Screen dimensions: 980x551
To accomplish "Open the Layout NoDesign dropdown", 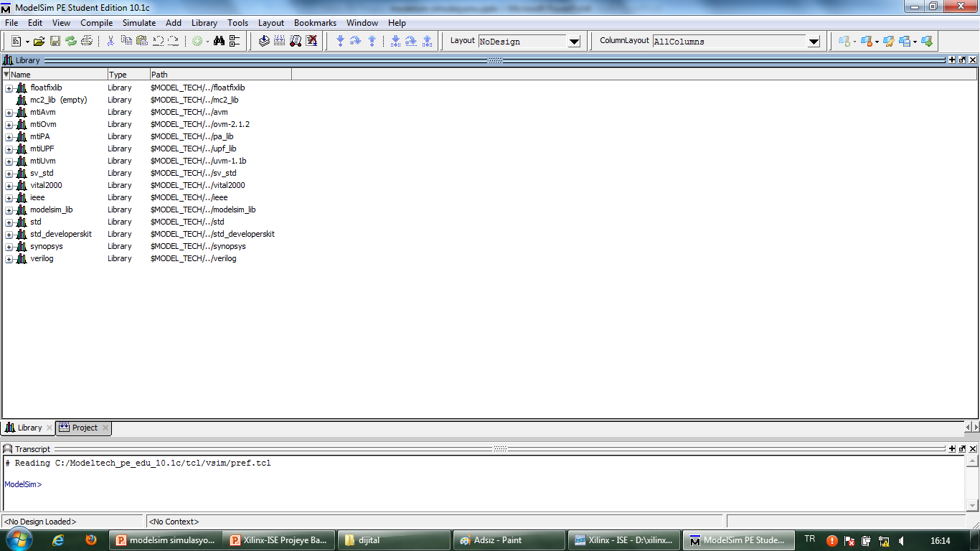I will 574,42.
